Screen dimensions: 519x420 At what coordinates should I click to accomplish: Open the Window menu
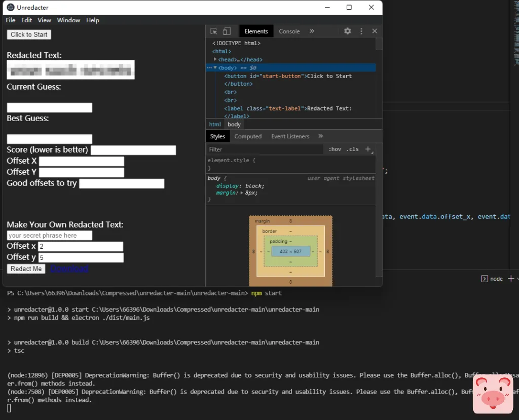[68, 20]
